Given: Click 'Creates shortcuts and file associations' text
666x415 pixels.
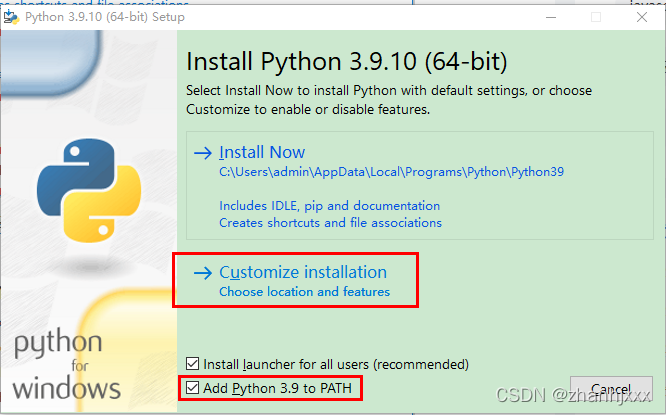Looking at the screenshot, I should point(330,223).
